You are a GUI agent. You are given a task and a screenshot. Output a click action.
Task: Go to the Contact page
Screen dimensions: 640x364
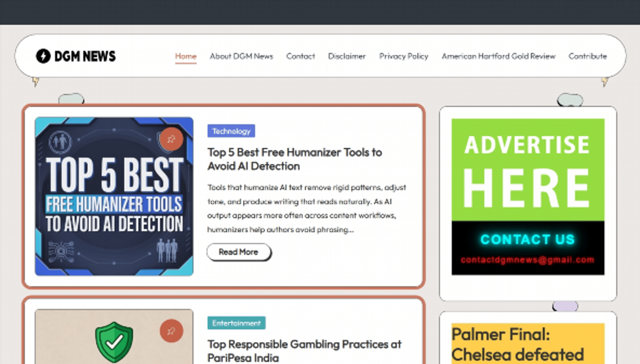click(x=300, y=56)
